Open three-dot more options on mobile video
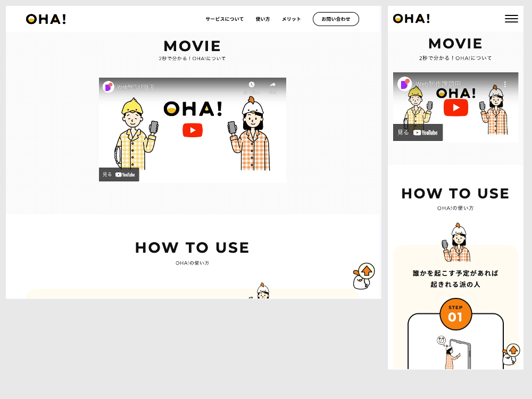 [505, 84]
